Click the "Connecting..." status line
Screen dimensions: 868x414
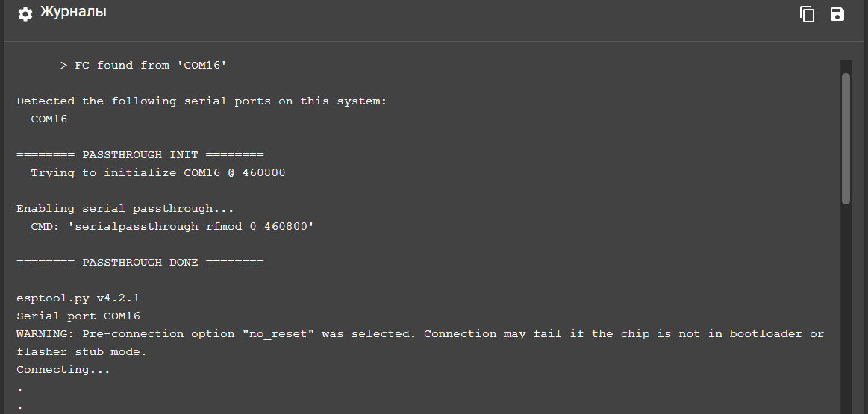63,370
